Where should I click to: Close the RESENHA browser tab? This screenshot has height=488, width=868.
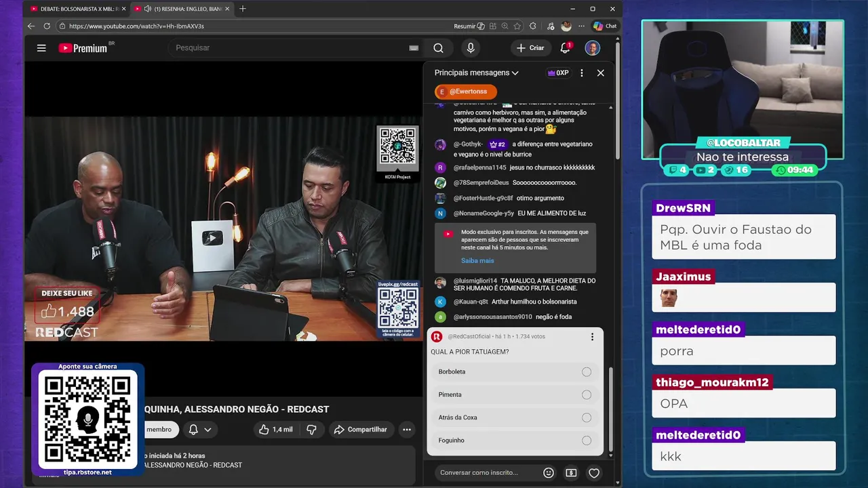pos(227,9)
